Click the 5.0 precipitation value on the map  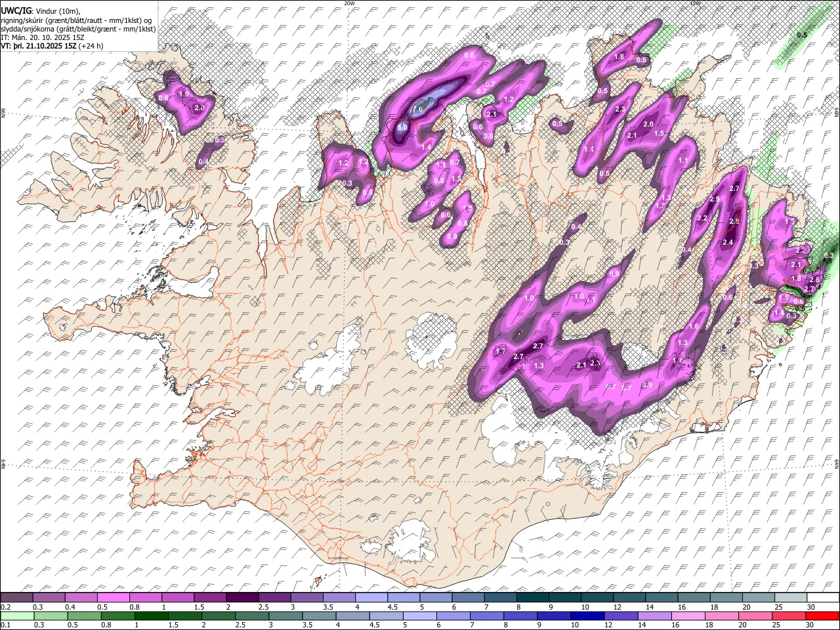click(x=402, y=127)
